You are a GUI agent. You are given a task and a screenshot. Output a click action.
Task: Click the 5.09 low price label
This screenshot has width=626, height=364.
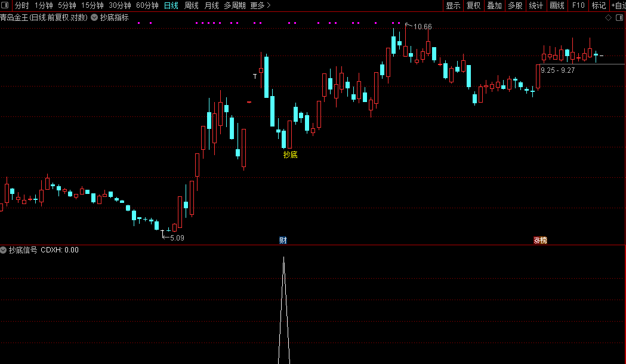pyautogui.click(x=177, y=238)
